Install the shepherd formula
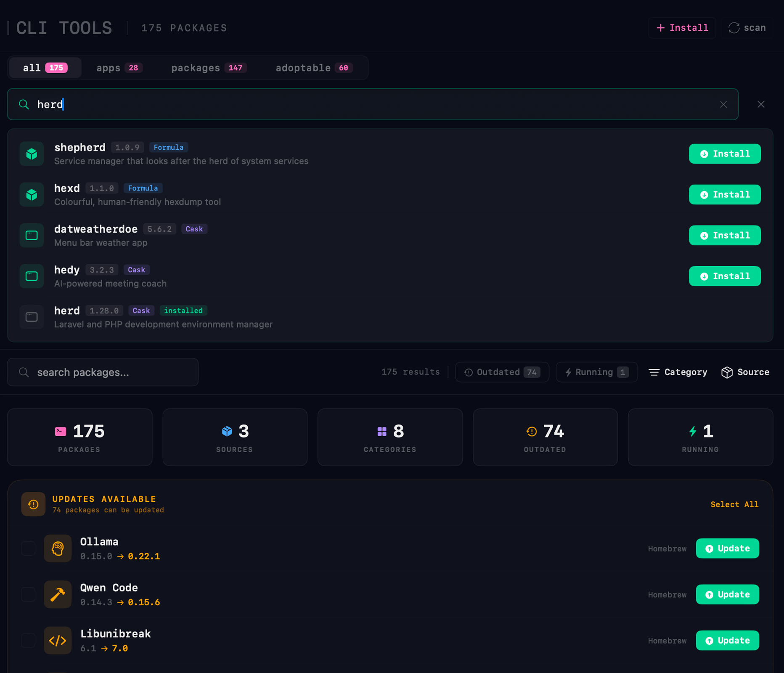The image size is (784, 673). tap(725, 154)
